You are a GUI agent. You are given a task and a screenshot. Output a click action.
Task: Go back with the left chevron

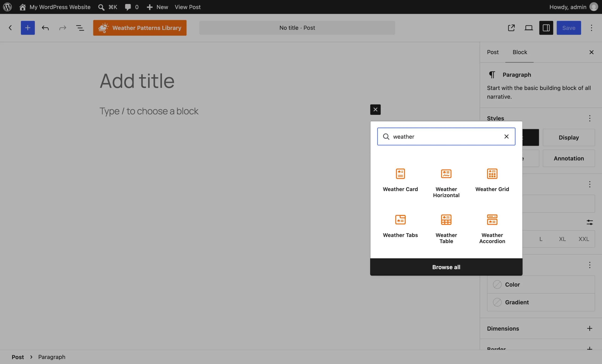click(10, 28)
